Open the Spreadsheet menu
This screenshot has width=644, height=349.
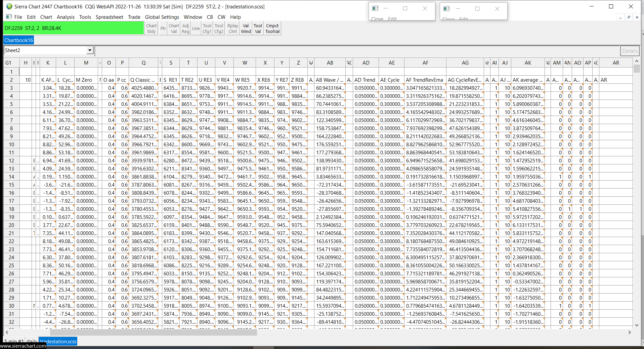(x=109, y=17)
